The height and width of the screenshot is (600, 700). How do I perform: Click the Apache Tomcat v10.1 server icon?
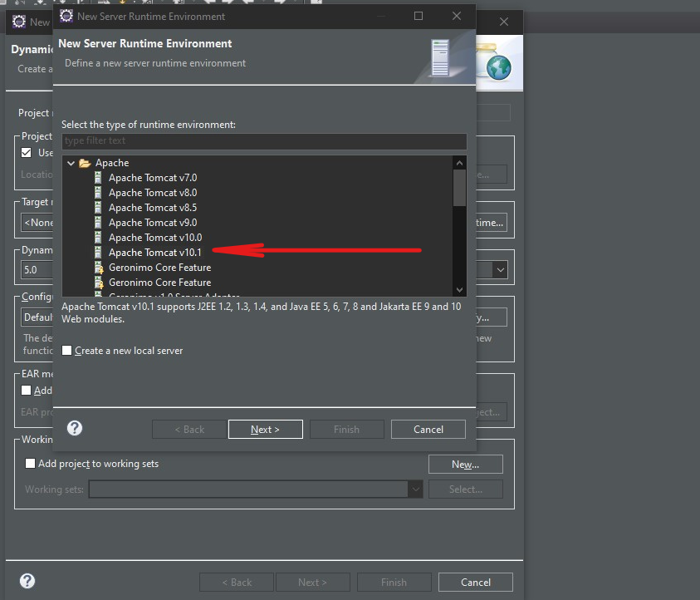click(x=99, y=253)
